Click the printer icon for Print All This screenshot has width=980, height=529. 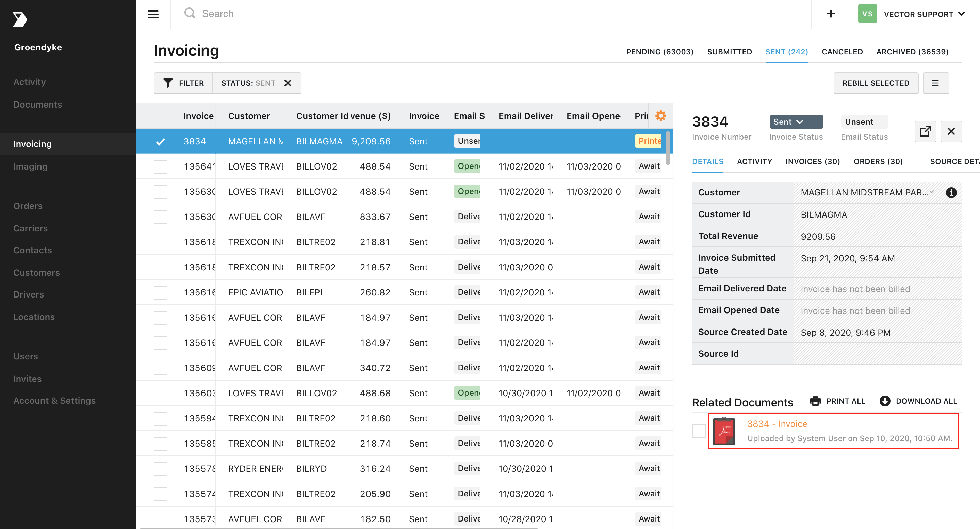815,401
